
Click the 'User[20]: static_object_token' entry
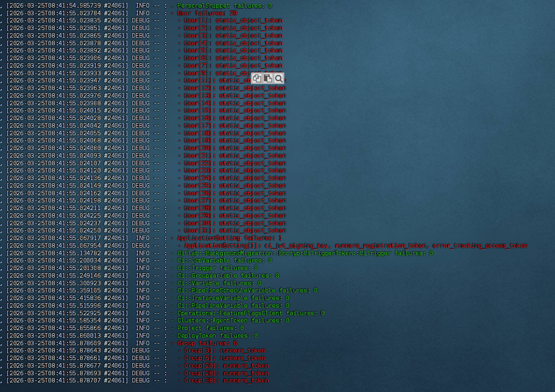[235, 148]
